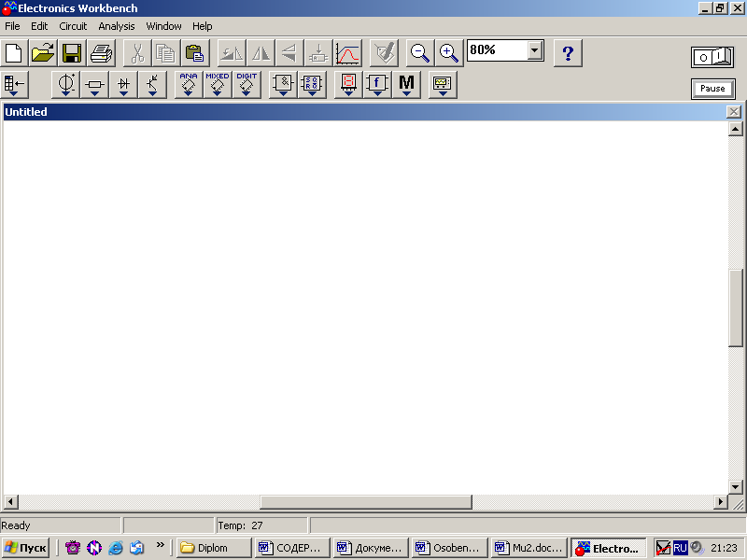Open the Miscellaneous (M) parts bin
The image size is (747, 560).
[406, 85]
